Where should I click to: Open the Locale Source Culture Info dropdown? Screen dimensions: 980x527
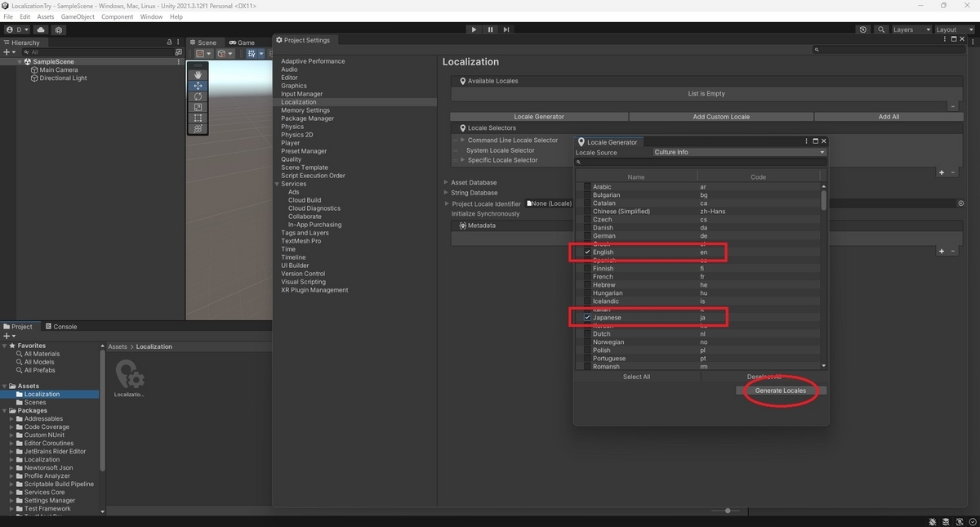coord(740,152)
